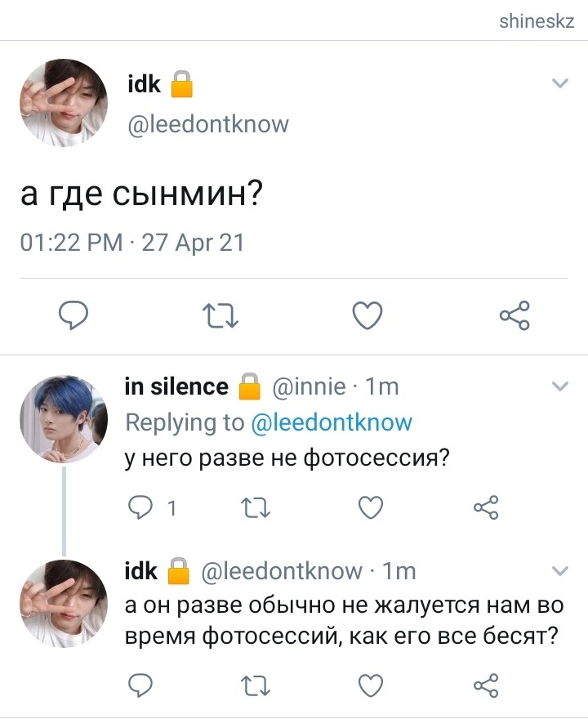
Task: Open the 'in silence' display name profile
Action: pos(176,386)
